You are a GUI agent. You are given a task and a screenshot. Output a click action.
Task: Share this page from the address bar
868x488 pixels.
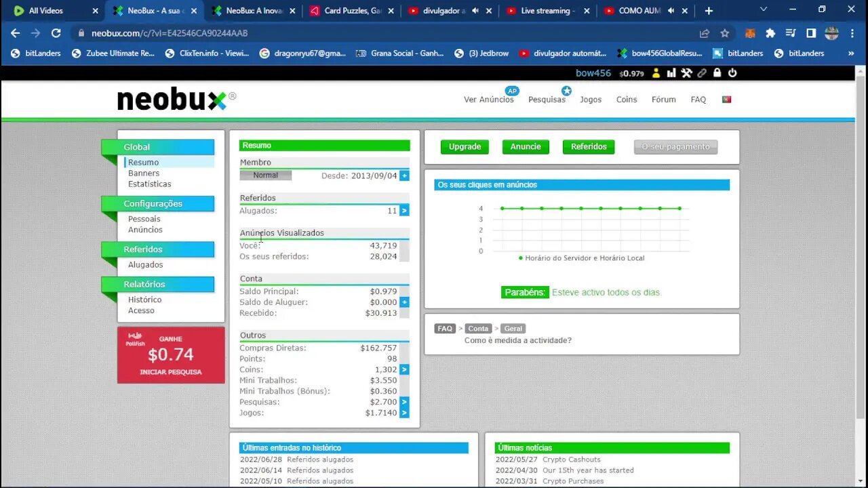(x=705, y=33)
